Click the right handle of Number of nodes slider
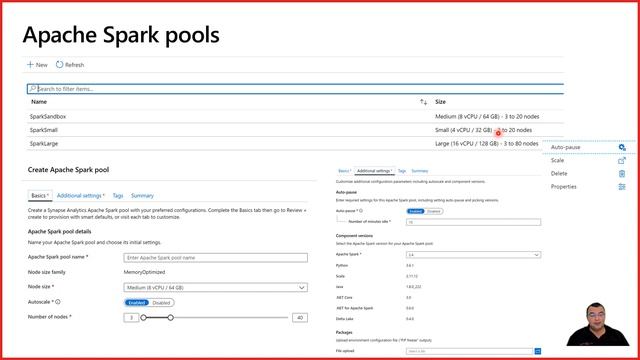 (x=171, y=318)
